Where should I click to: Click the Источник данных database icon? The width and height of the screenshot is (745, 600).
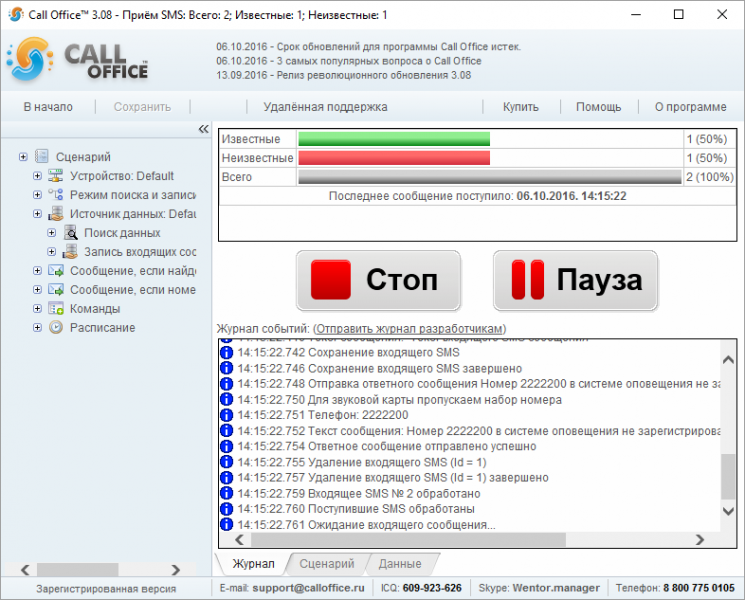coord(56,214)
